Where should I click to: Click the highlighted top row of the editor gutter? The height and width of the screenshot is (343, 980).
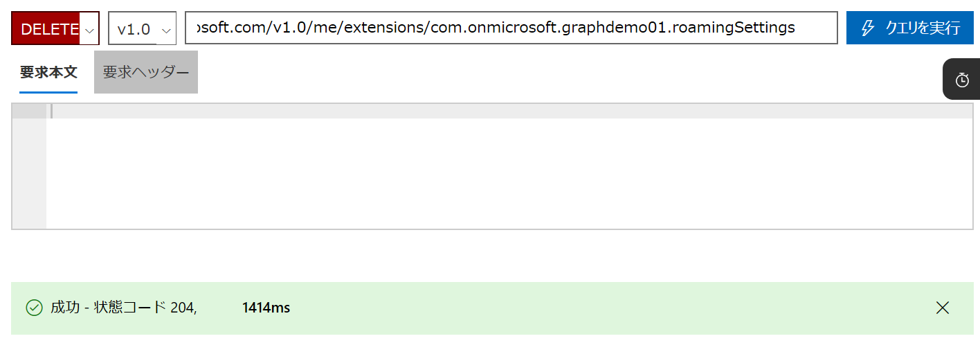pyautogui.click(x=30, y=112)
